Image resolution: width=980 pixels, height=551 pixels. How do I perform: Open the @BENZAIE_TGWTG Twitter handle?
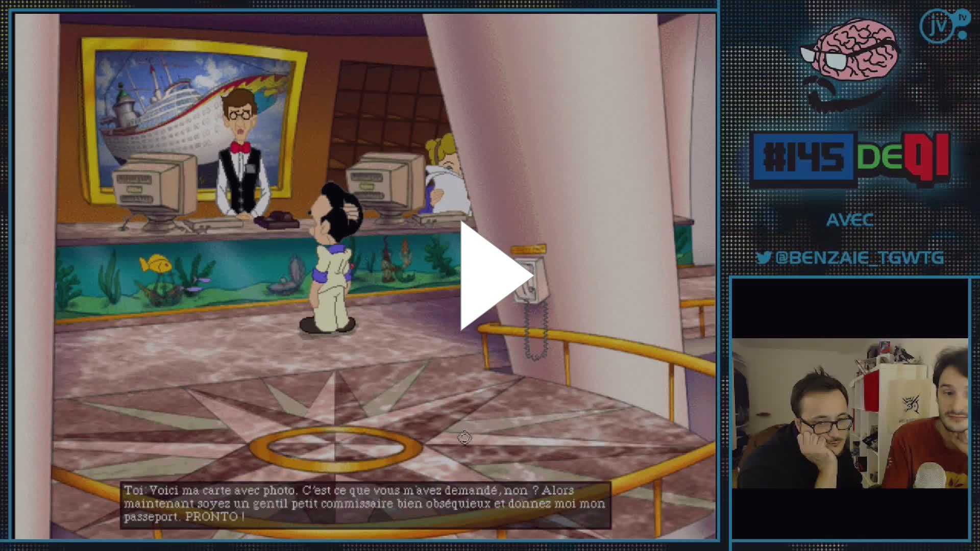coord(859,258)
